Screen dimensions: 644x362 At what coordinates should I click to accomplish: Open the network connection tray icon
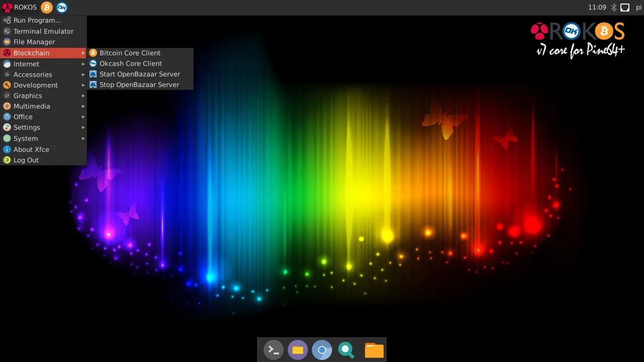point(625,8)
